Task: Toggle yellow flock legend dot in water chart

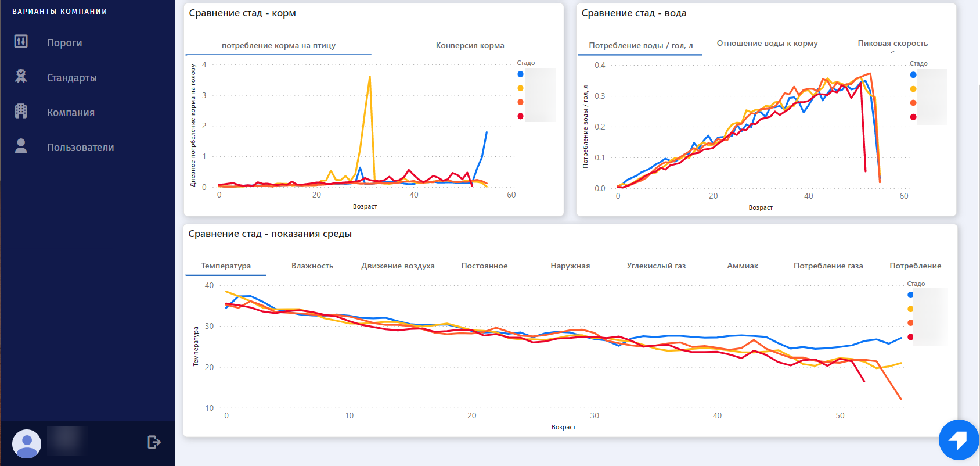Action: tap(913, 89)
